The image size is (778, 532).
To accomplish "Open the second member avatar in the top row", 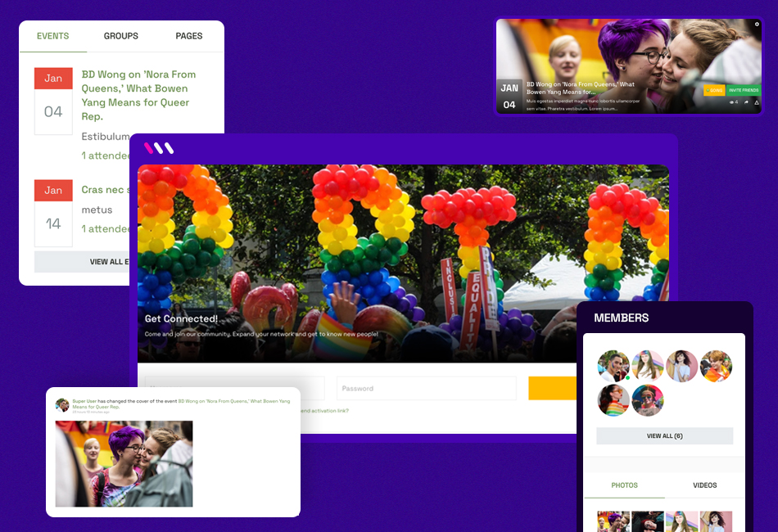I will [648, 365].
